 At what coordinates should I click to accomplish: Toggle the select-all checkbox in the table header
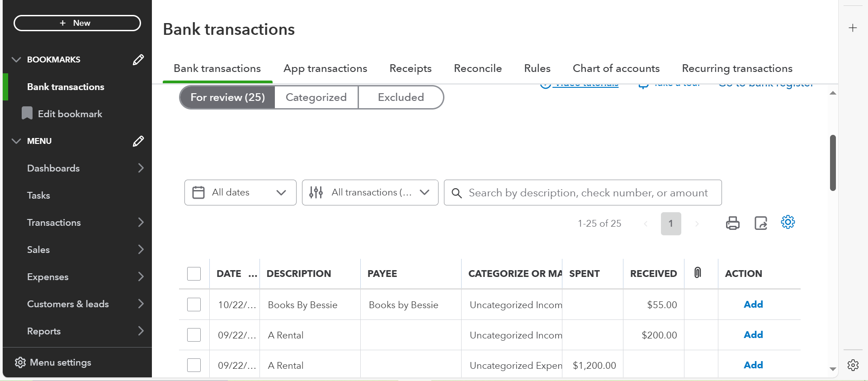pyautogui.click(x=194, y=274)
